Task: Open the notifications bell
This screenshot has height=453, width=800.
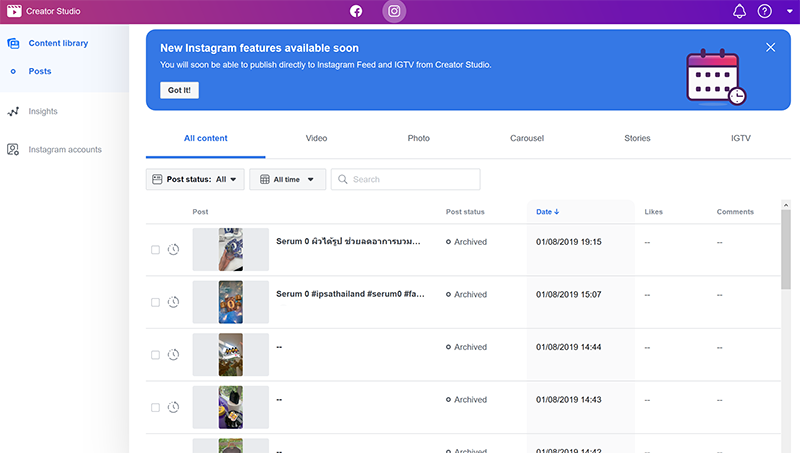Action: (x=739, y=11)
